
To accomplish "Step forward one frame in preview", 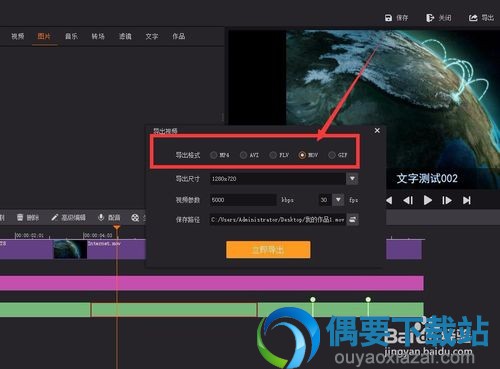I will pyautogui.click(x=447, y=200).
